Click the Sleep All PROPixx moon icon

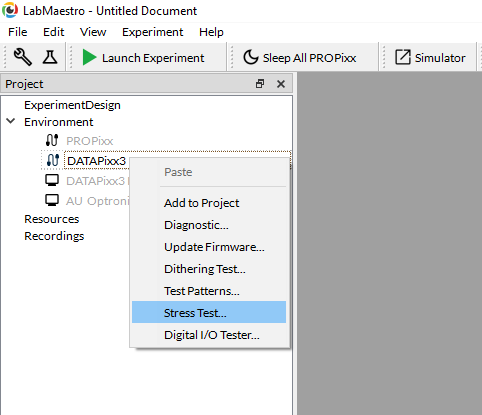(x=251, y=57)
